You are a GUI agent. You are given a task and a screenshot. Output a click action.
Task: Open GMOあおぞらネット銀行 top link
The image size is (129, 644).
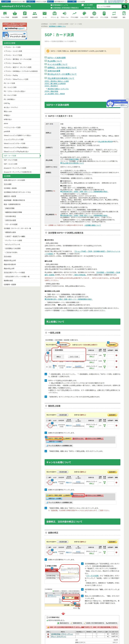[x=18, y=2]
